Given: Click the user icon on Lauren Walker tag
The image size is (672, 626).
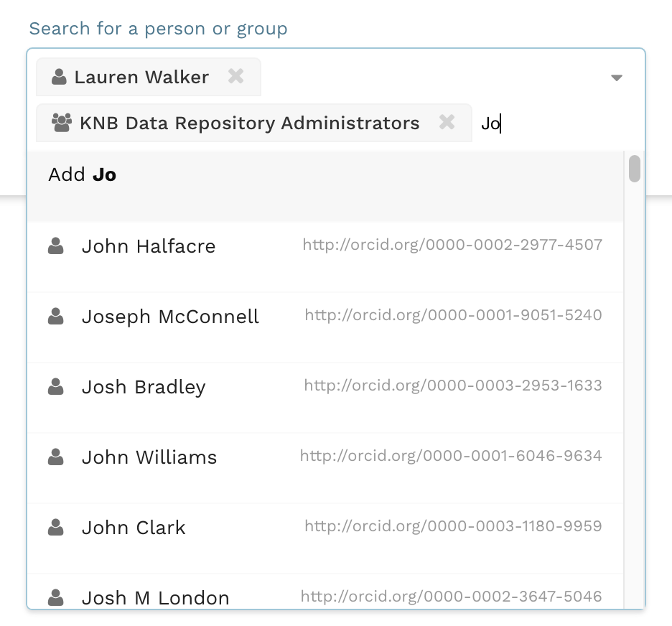Looking at the screenshot, I should [60, 77].
